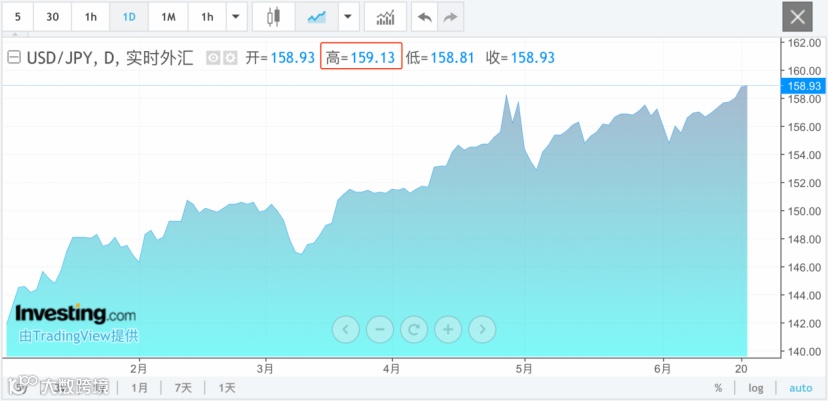Image resolution: width=828 pixels, height=402 pixels.
Task: Click the undo arrow icon
Action: (x=425, y=17)
